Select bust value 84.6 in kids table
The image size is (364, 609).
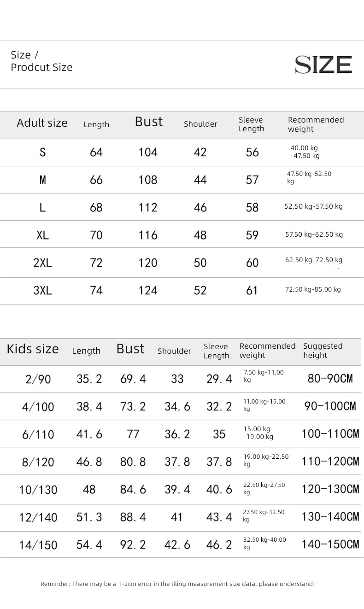point(133,489)
